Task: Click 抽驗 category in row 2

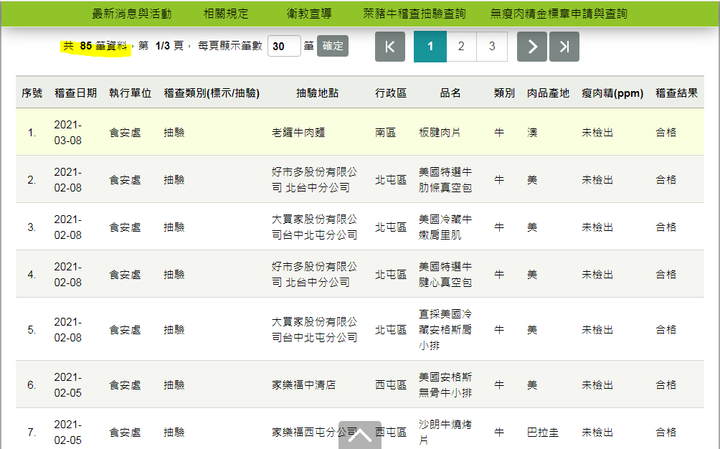Action: click(x=174, y=180)
